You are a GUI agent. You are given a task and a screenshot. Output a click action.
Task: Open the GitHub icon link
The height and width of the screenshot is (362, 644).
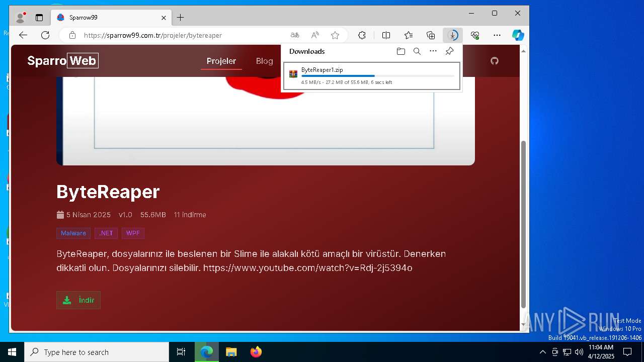tap(495, 61)
